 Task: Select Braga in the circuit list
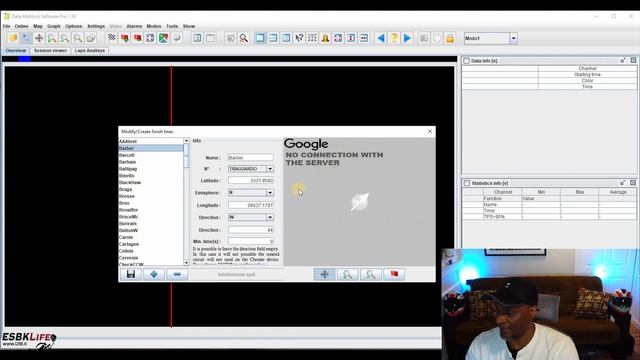pos(151,189)
